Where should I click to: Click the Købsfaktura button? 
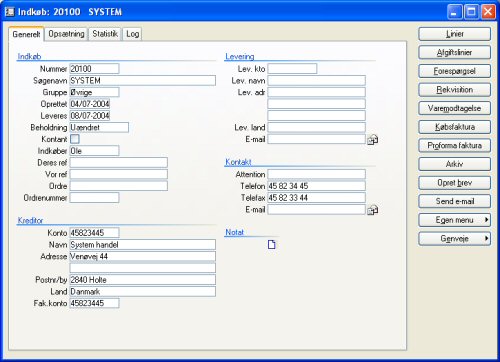click(455, 127)
